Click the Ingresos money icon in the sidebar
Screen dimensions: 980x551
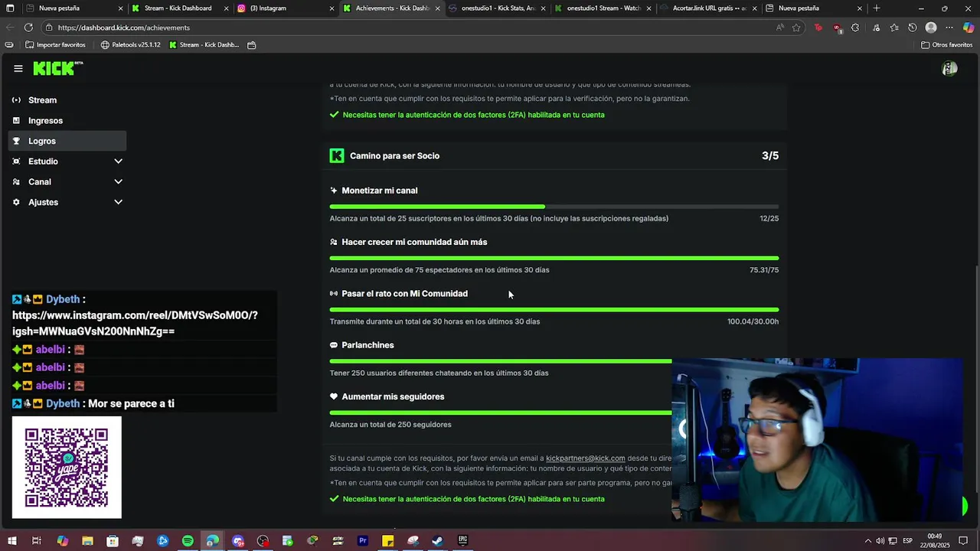16,120
